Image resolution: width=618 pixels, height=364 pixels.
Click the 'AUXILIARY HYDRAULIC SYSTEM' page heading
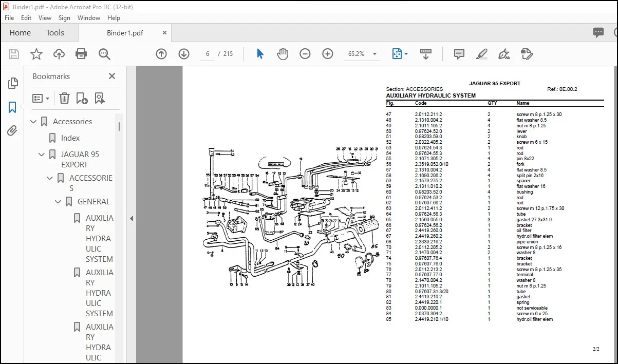coord(430,95)
